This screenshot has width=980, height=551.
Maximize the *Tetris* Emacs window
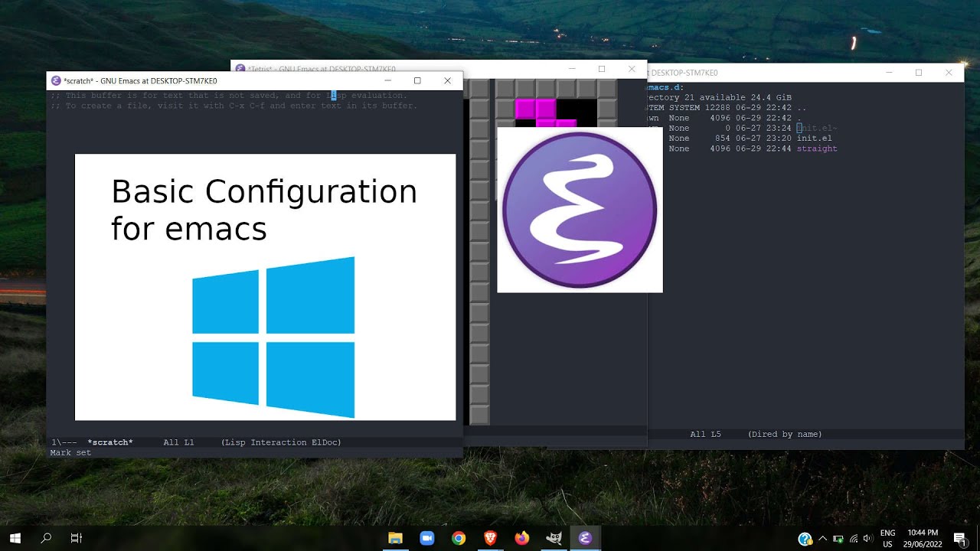(x=602, y=69)
